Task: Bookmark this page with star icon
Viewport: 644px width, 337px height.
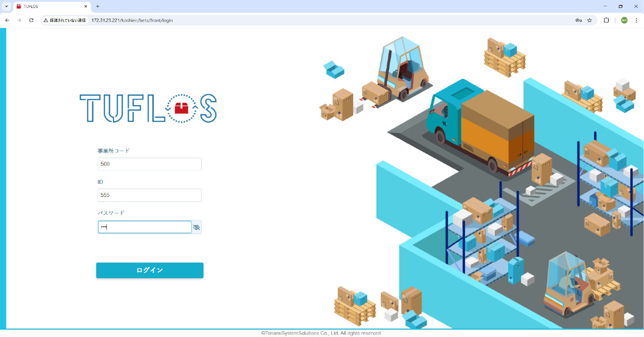Action: [589, 20]
